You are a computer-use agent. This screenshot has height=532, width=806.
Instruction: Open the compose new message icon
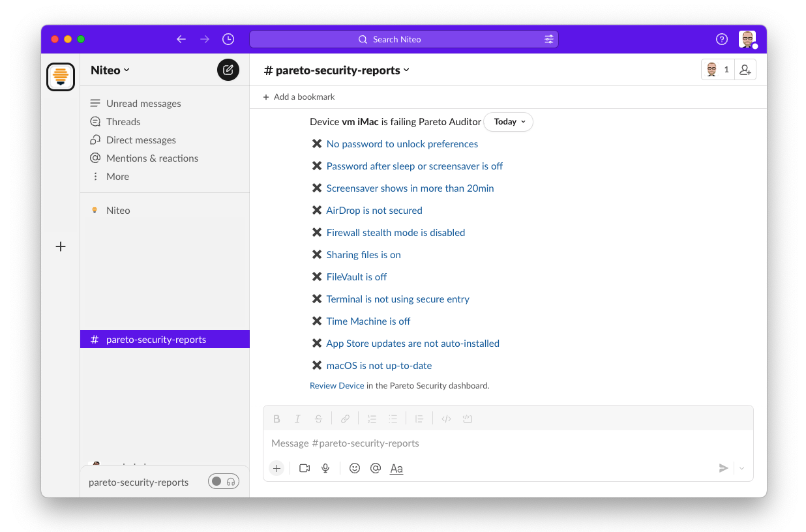pyautogui.click(x=228, y=70)
